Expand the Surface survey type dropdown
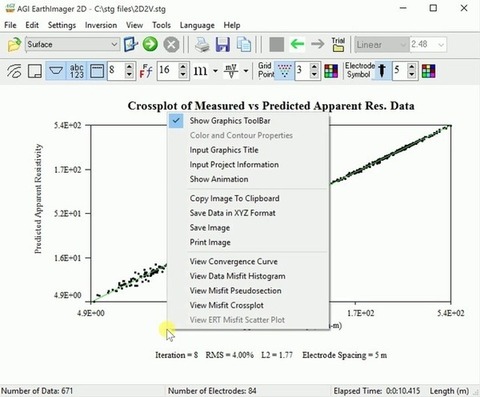This screenshot has width=480, height=397. click(x=114, y=44)
